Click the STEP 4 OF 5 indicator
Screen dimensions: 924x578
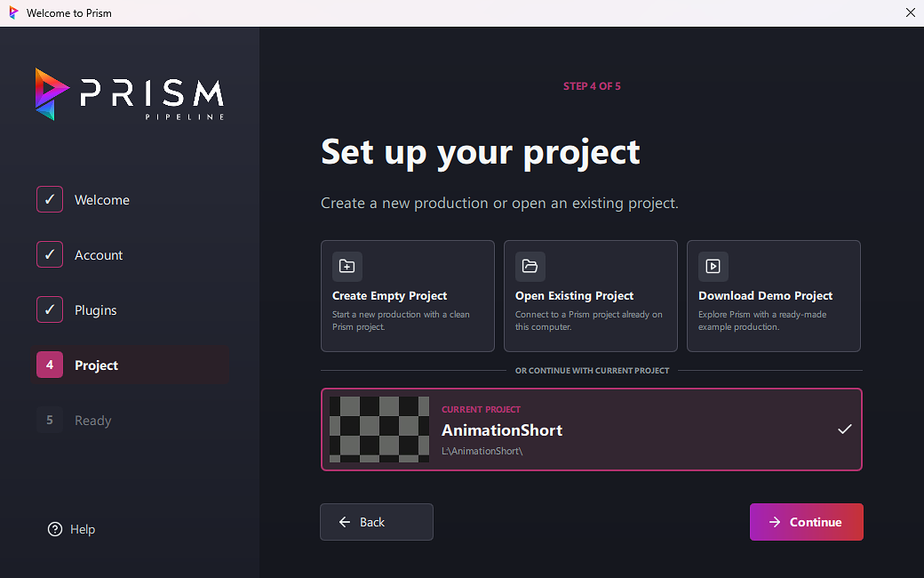tap(592, 86)
